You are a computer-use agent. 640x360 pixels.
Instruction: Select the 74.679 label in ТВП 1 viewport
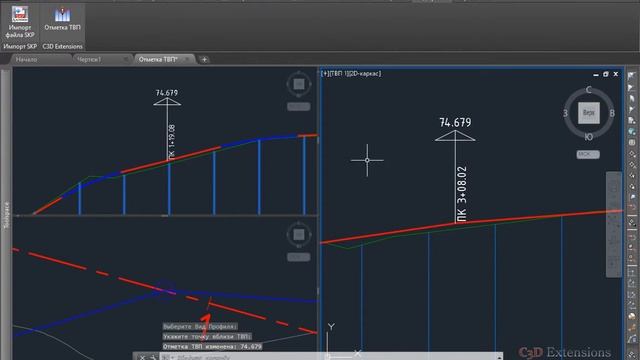[455, 122]
